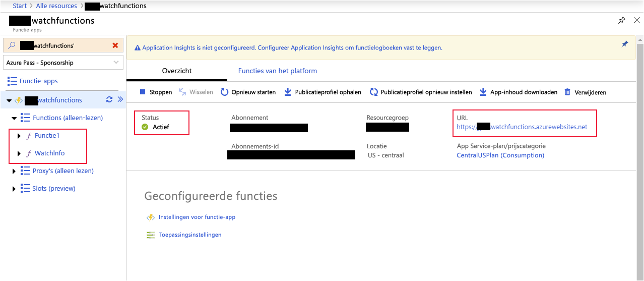Close the function app blade
The height and width of the screenshot is (281, 644).
click(x=636, y=20)
